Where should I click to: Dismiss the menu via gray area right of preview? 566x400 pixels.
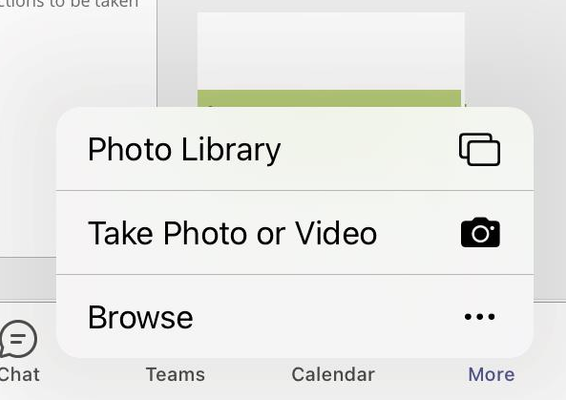514,54
